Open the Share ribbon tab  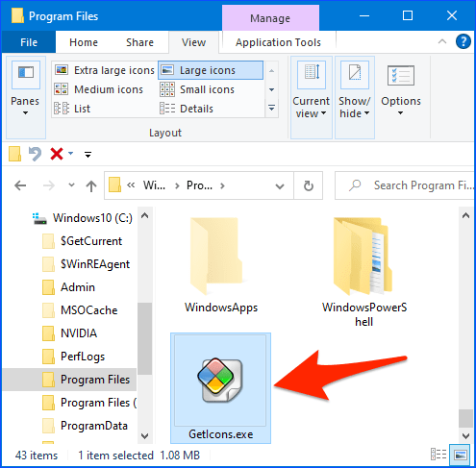[139, 42]
